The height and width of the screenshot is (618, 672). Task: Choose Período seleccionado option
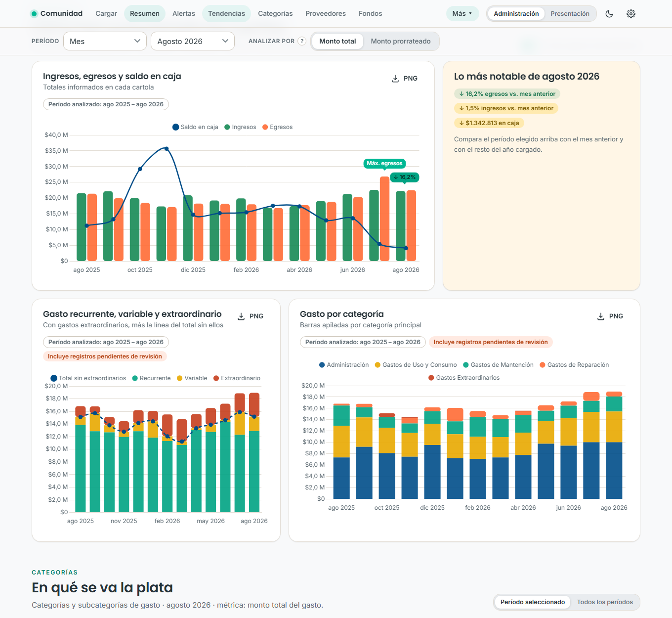(533, 602)
